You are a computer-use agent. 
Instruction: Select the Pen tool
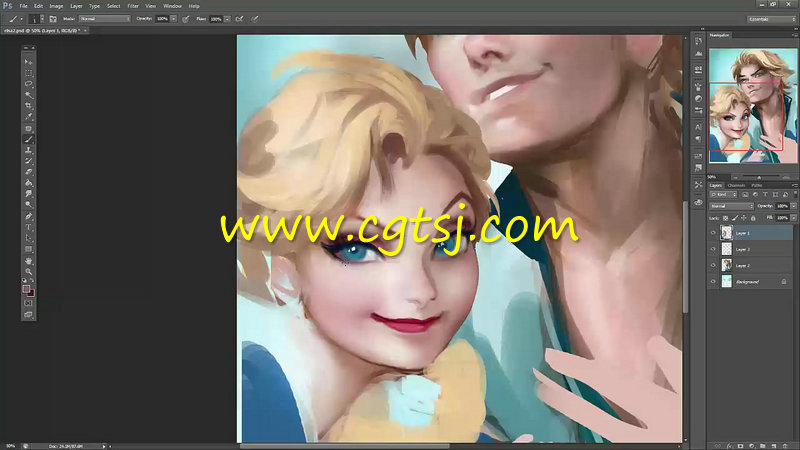(29, 216)
